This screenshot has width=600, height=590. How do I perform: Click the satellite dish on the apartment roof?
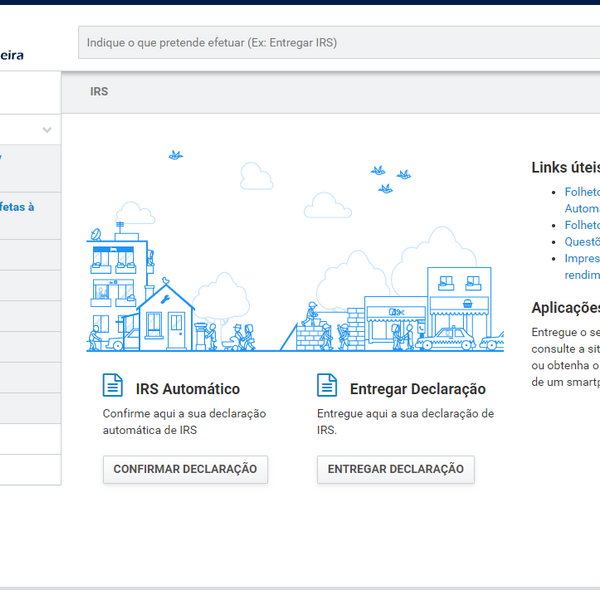[x=96, y=234]
